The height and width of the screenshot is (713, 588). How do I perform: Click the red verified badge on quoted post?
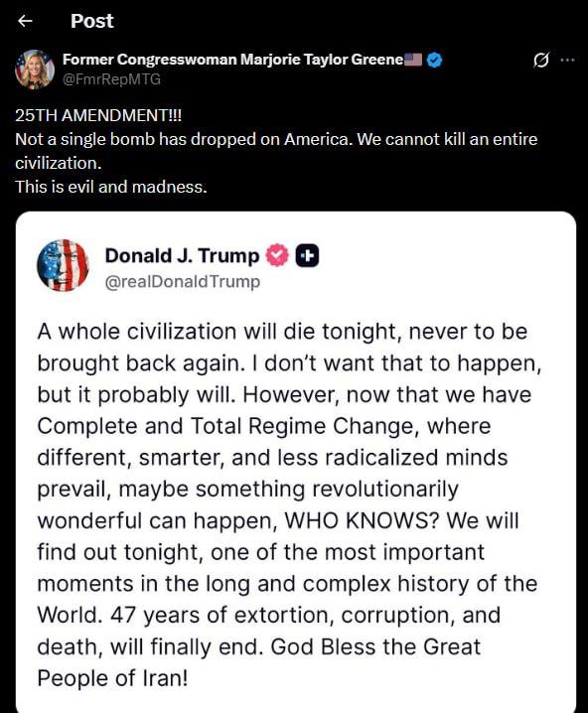point(277,255)
